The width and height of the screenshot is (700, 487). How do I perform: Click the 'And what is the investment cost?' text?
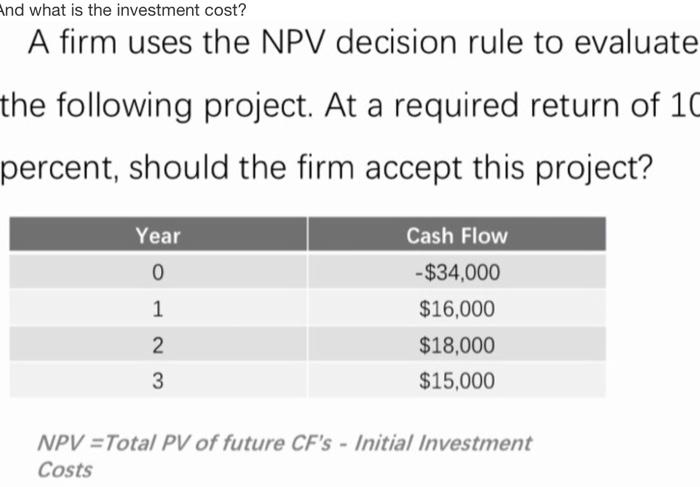(123, 10)
